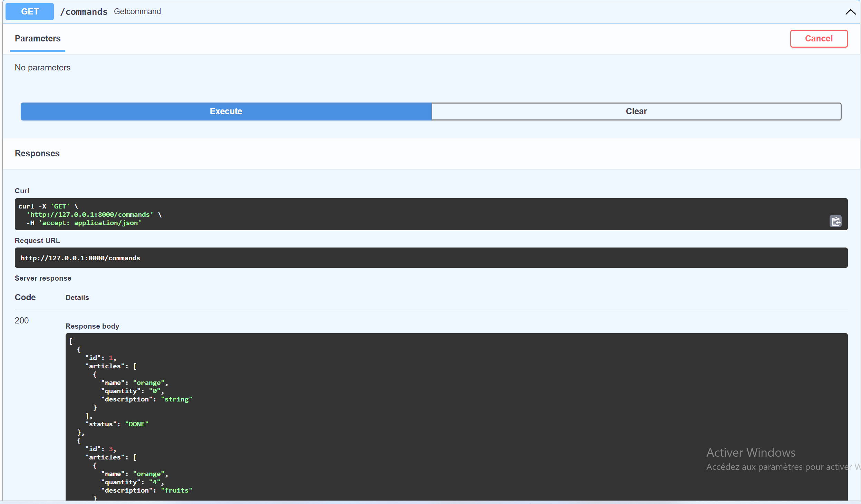Clear the server response results
861x504 pixels.
[636, 111]
